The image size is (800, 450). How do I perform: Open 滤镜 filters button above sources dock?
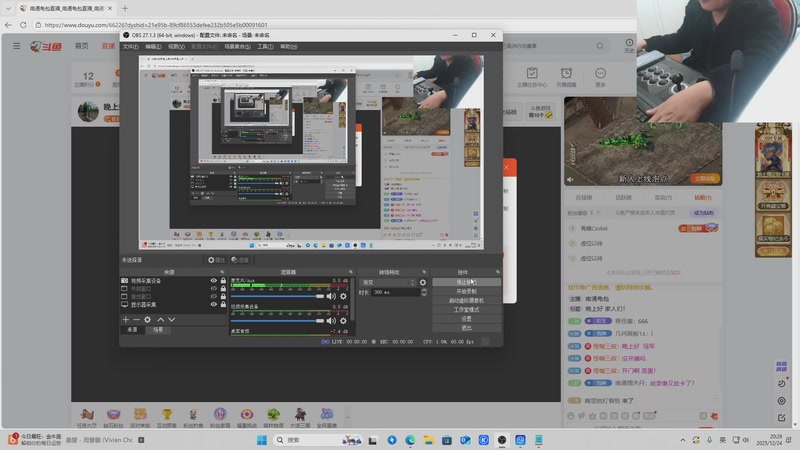[240, 260]
